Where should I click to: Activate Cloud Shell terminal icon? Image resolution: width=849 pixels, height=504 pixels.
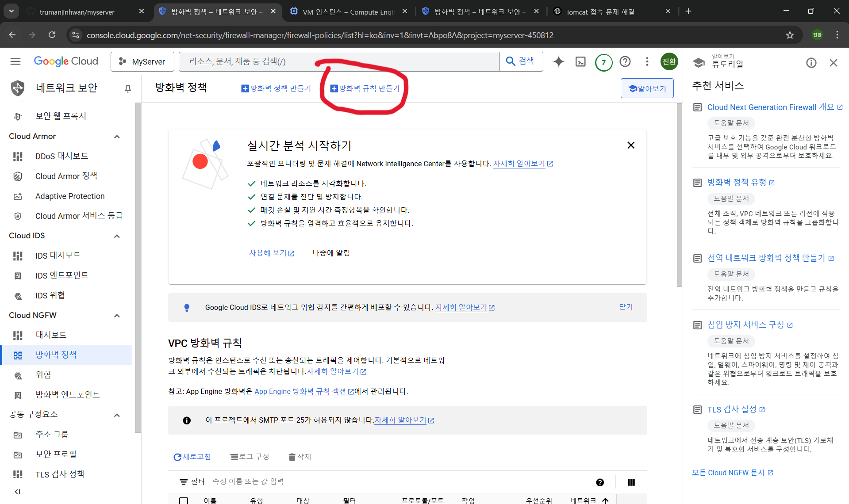[580, 62]
